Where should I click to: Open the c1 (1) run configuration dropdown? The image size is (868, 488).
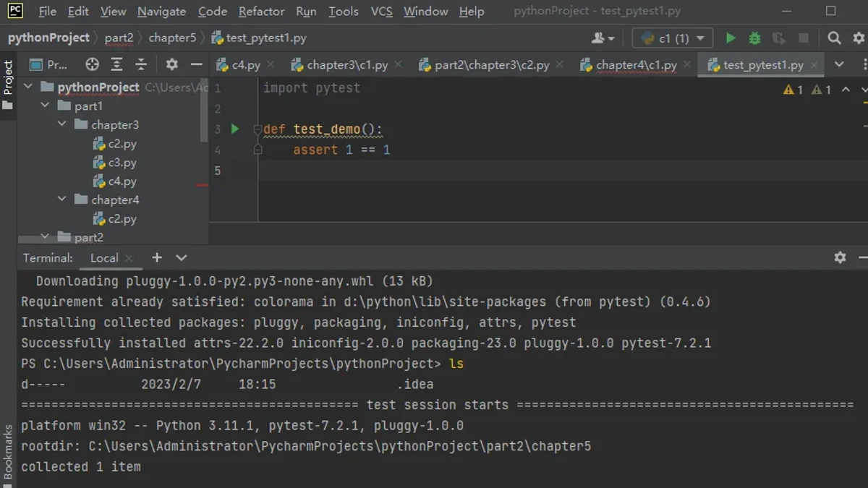(672, 38)
